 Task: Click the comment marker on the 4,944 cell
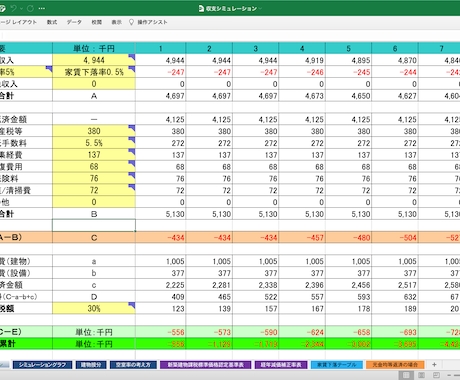(132, 57)
